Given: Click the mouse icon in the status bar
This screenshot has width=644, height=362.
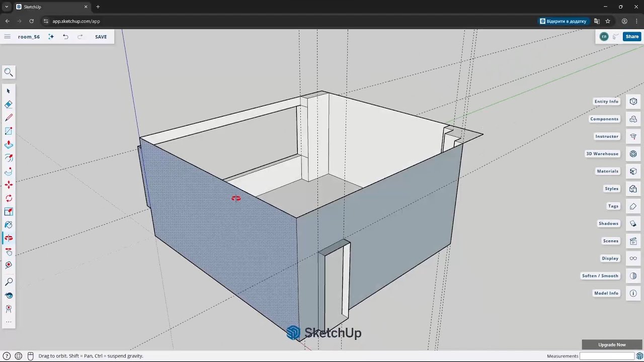Looking at the screenshot, I should click(x=30, y=356).
